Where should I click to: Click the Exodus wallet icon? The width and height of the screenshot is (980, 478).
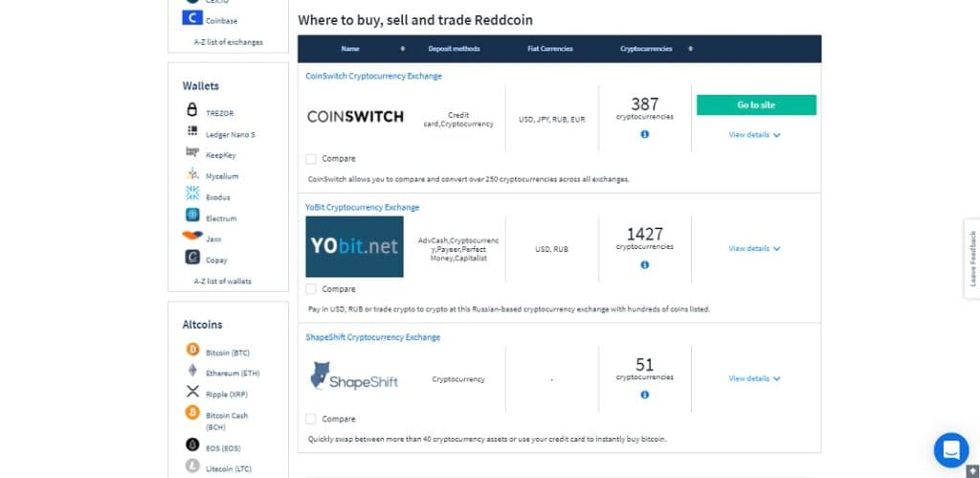coord(192,193)
